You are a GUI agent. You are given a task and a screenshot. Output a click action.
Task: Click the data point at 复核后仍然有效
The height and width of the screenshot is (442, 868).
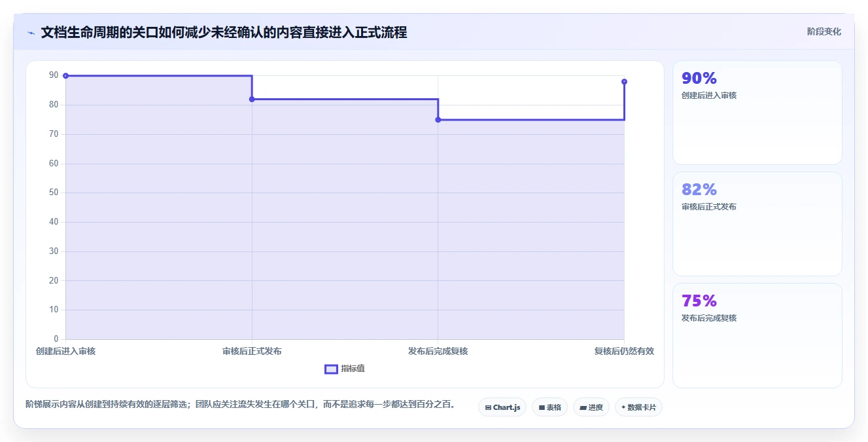point(624,82)
